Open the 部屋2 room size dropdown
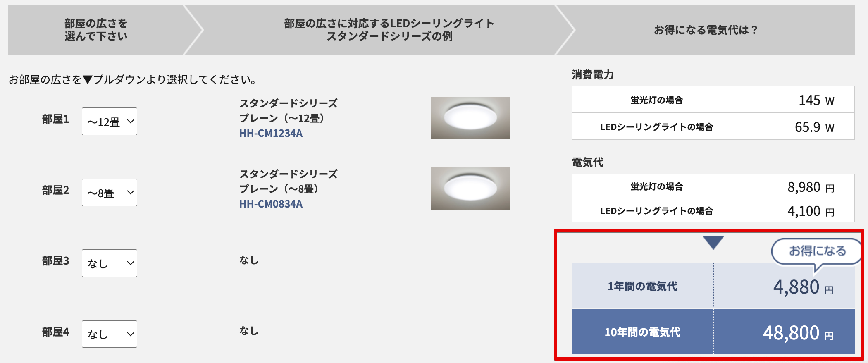 110,193
